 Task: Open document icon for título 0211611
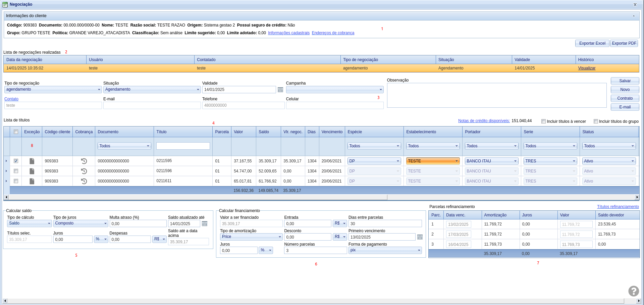tap(32, 181)
